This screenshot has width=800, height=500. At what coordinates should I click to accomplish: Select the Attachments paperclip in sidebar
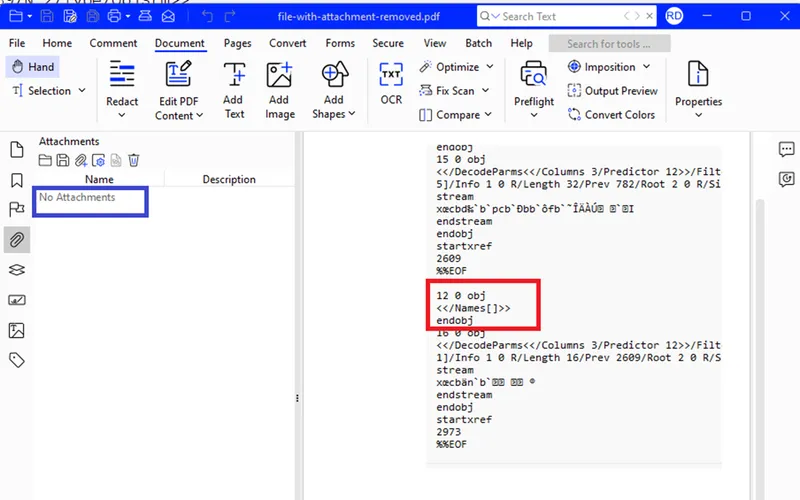click(17, 240)
